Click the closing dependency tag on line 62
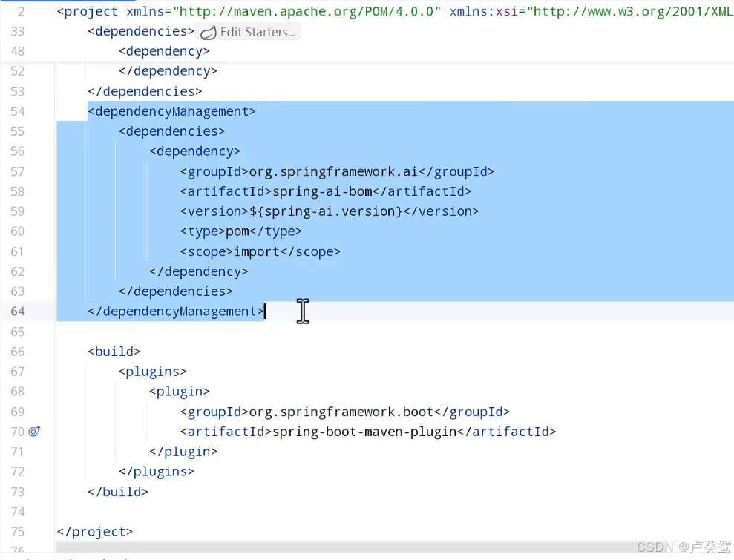The image size is (734, 560). [198, 271]
